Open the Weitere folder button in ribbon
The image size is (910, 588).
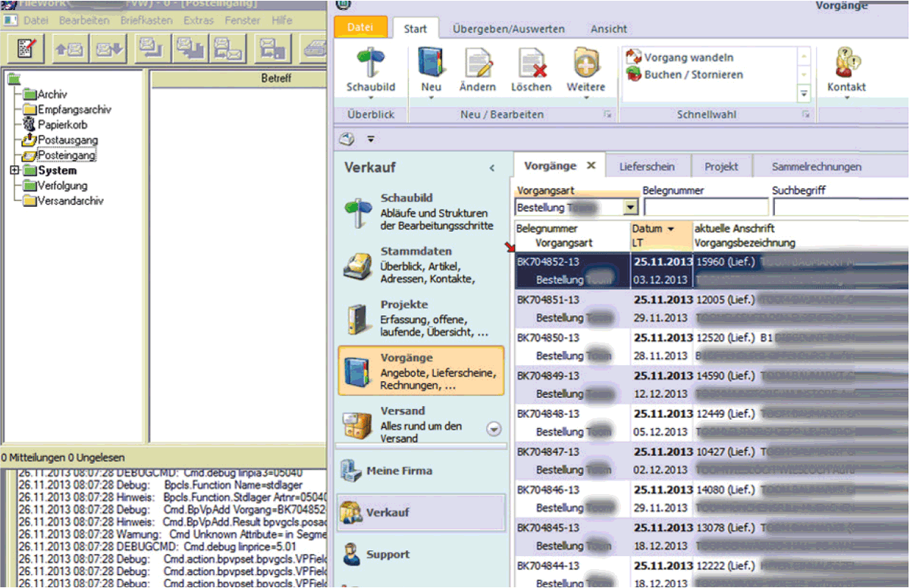click(586, 71)
